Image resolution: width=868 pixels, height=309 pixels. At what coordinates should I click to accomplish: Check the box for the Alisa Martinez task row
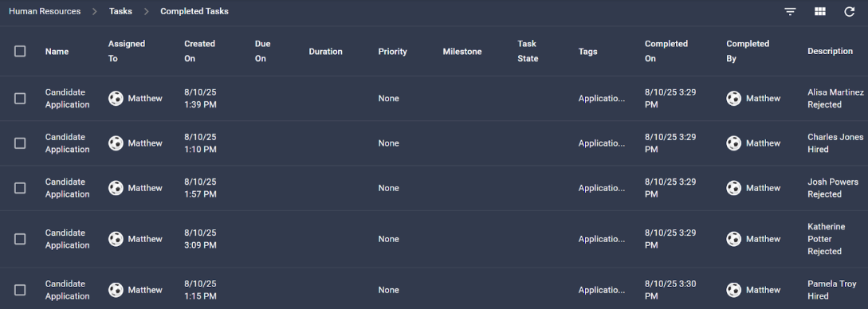point(20,99)
